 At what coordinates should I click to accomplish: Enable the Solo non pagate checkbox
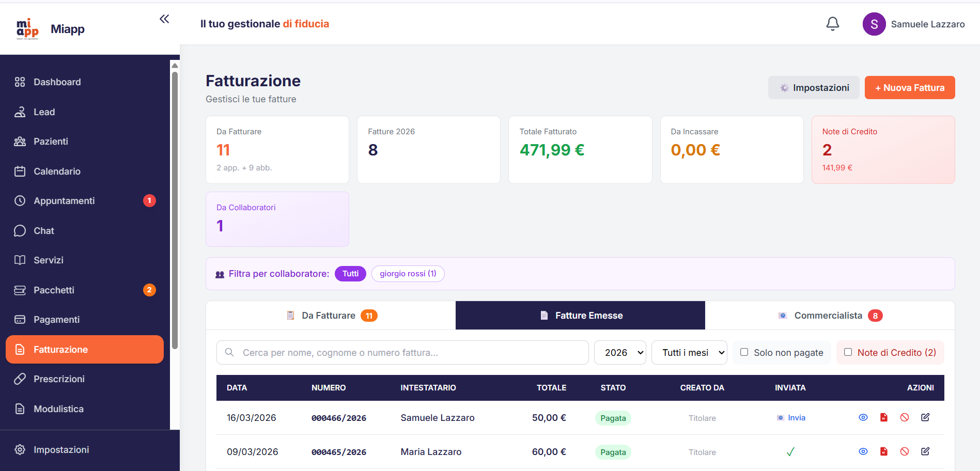pyautogui.click(x=744, y=352)
